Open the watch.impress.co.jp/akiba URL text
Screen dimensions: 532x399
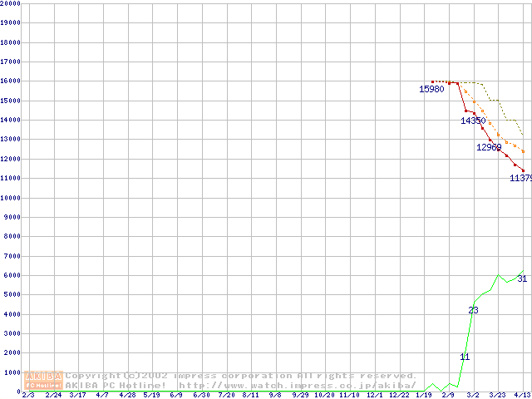point(297,386)
